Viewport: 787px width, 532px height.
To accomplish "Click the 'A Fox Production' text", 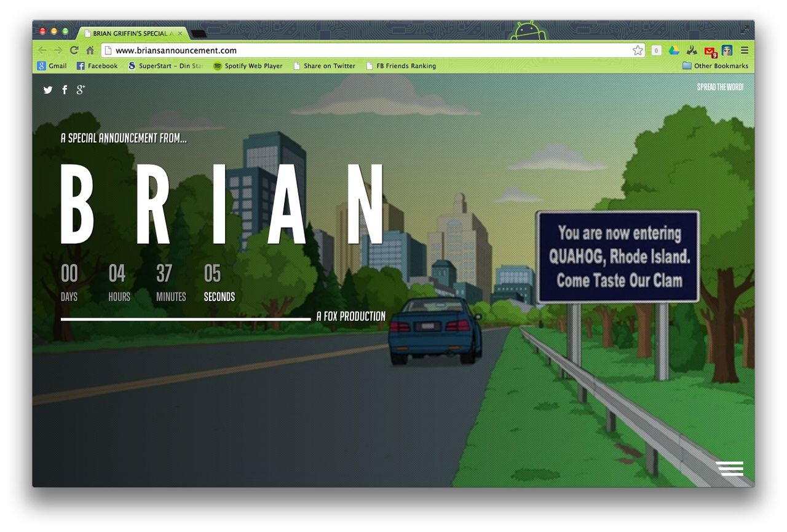I will (351, 316).
